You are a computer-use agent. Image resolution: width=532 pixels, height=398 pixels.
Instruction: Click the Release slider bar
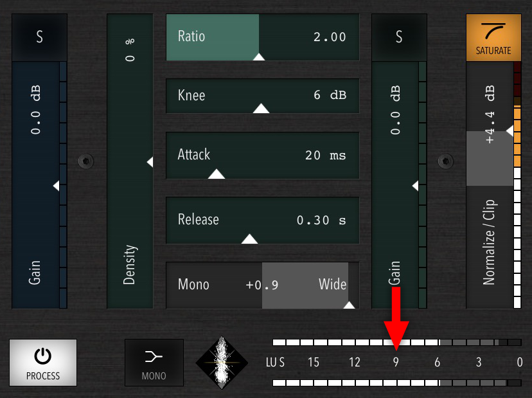pyautogui.click(x=263, y=221)
